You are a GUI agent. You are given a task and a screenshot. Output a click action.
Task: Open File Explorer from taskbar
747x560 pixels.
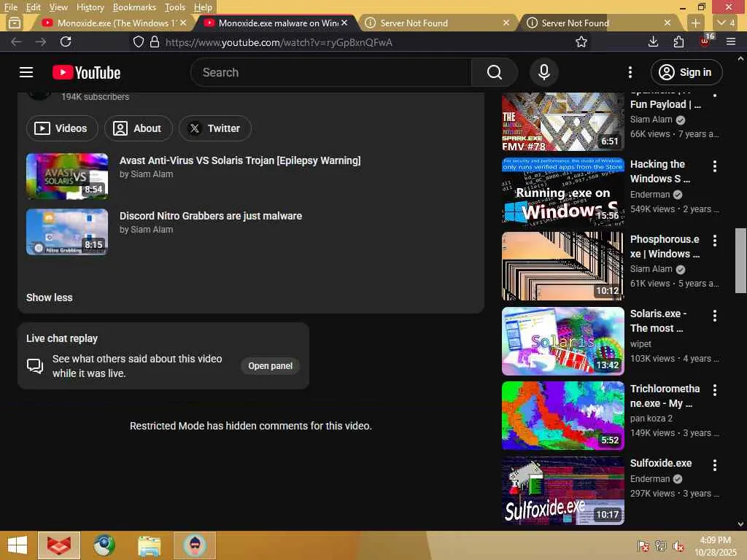pos(149,545)
